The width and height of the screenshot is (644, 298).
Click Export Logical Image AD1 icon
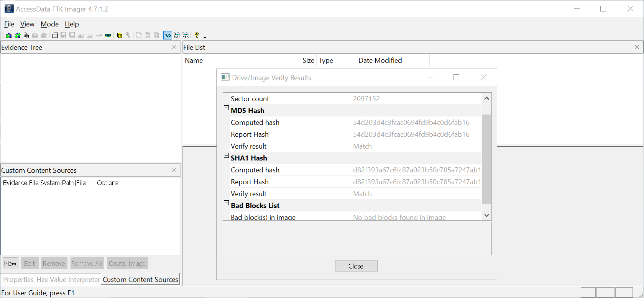coord(72,35)
